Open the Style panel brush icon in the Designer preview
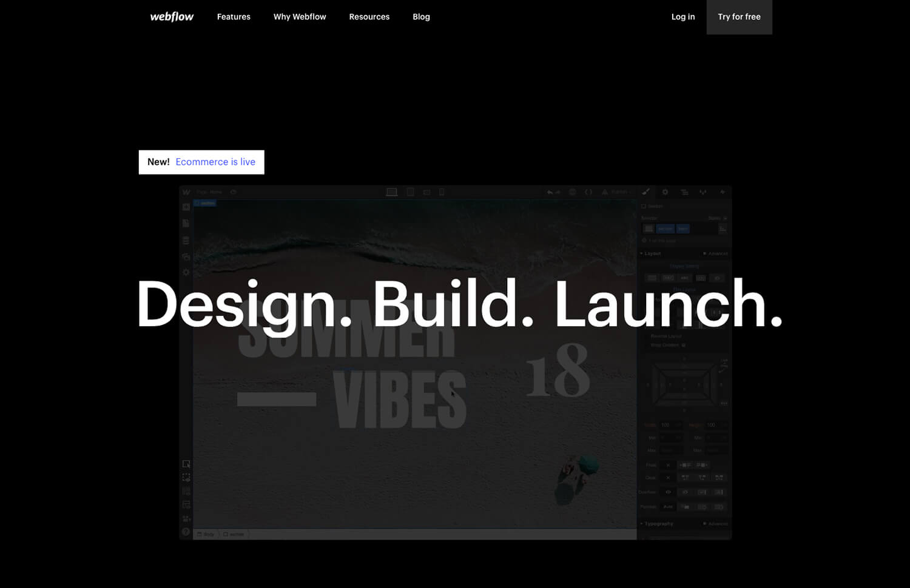The image size is (910, 588). click(646, 192)
